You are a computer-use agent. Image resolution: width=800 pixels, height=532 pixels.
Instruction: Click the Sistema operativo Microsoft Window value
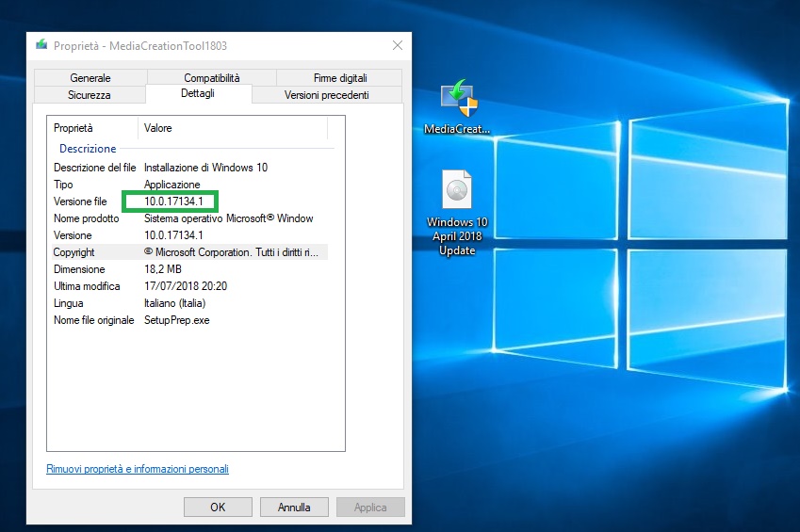tap(229, 218)
